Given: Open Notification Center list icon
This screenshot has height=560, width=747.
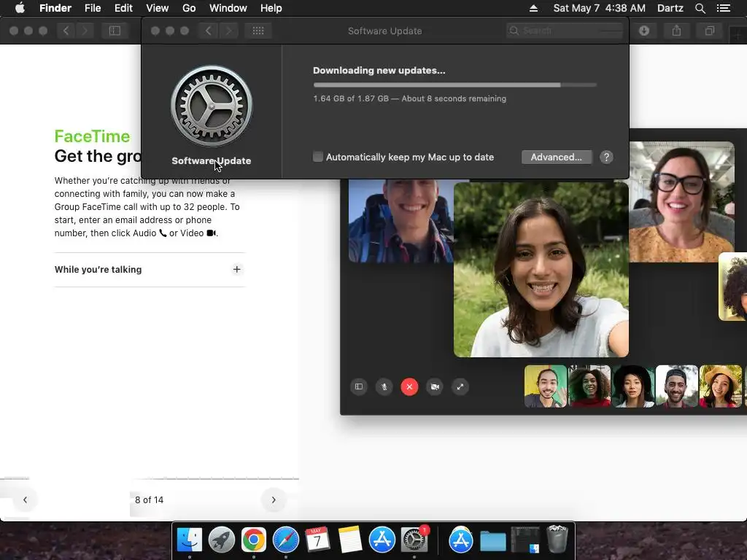Looking at the screenshot, I should coord(724,8).
